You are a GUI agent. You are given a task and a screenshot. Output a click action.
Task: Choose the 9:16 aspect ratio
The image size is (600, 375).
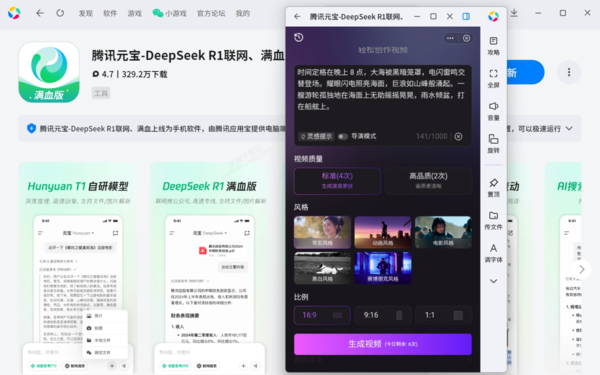pos(383,315)
